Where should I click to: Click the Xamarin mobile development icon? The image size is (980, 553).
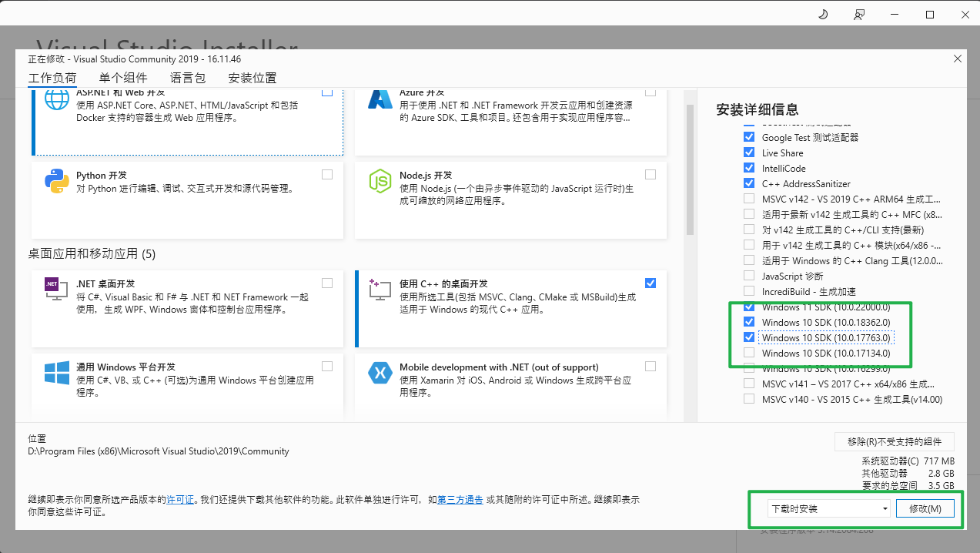(380, 374)
